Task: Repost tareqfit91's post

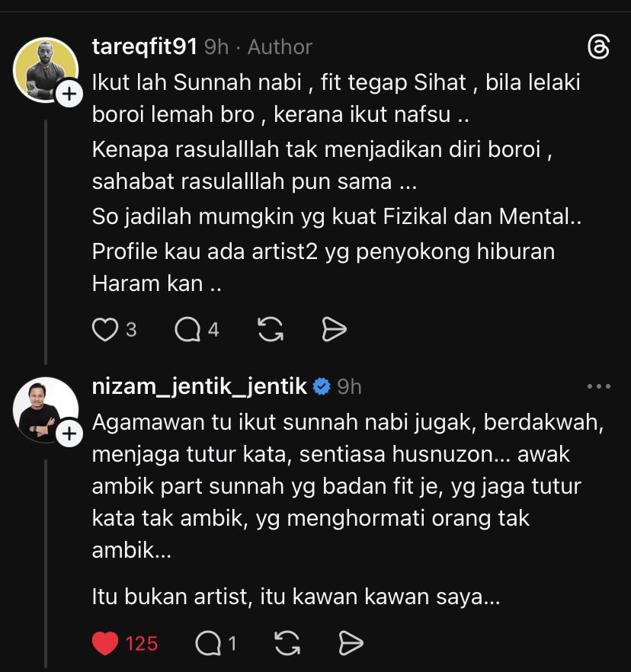Action: click(271, 329)
